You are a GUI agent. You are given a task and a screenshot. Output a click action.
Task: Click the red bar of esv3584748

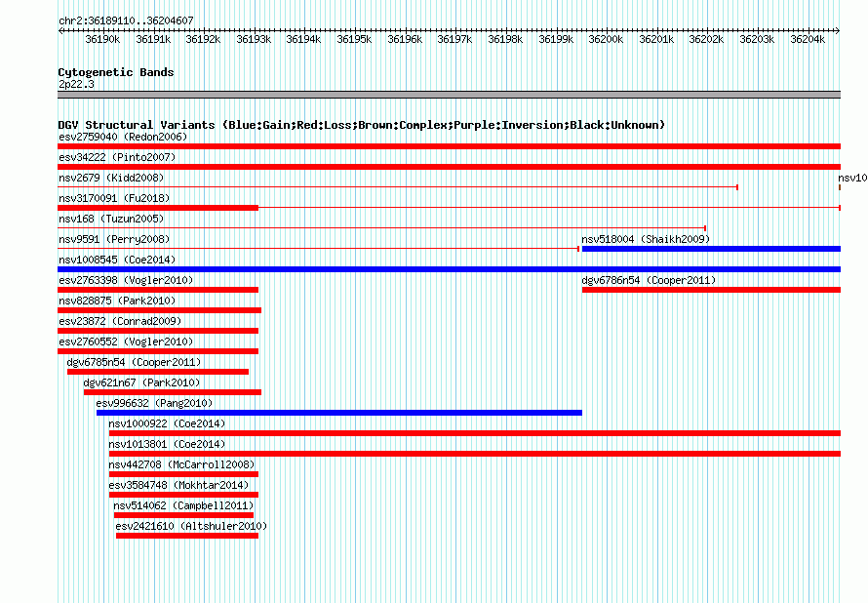tap(183, 495)
